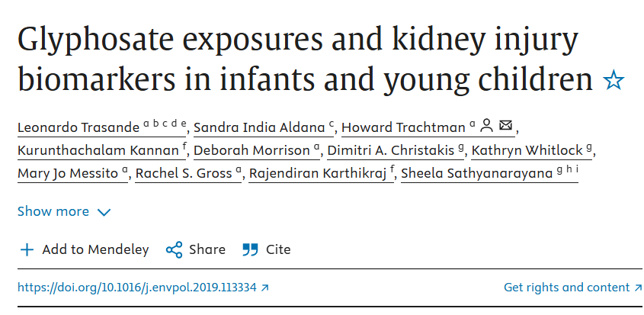Click the chevron next to Show more
The height and width of the screenshot is (315, 644).
104,212
